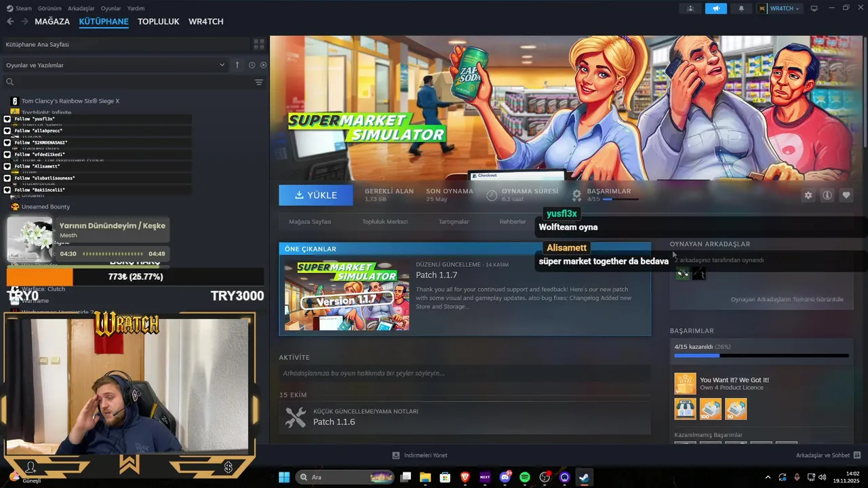The image size is (868, 488).
Task: Click Arkadaşlar ve Sohbet button
Action: click(x=829, y=455)
